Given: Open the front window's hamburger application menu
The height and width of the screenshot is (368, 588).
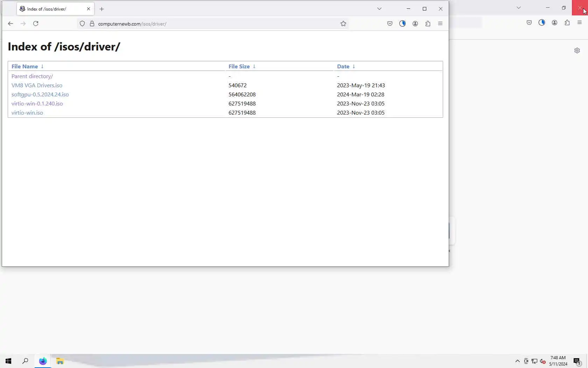Looking at the screenshot, I should tap(440, 23).
